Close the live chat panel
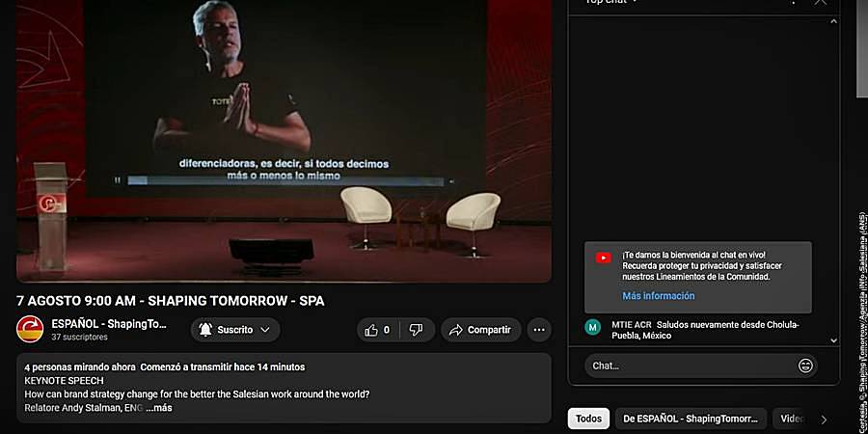Screen dimensions: 868x434 click(x=821, y=2)
